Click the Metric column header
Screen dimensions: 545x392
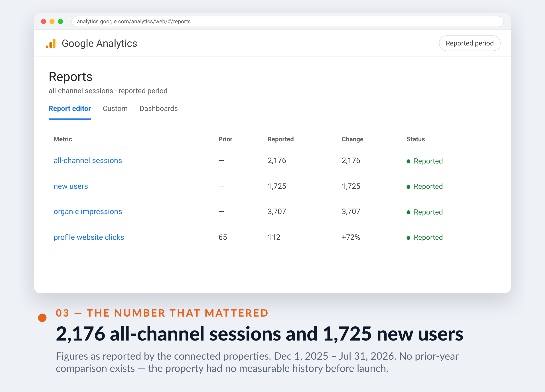pyautogui.click(x=63, y=139)
